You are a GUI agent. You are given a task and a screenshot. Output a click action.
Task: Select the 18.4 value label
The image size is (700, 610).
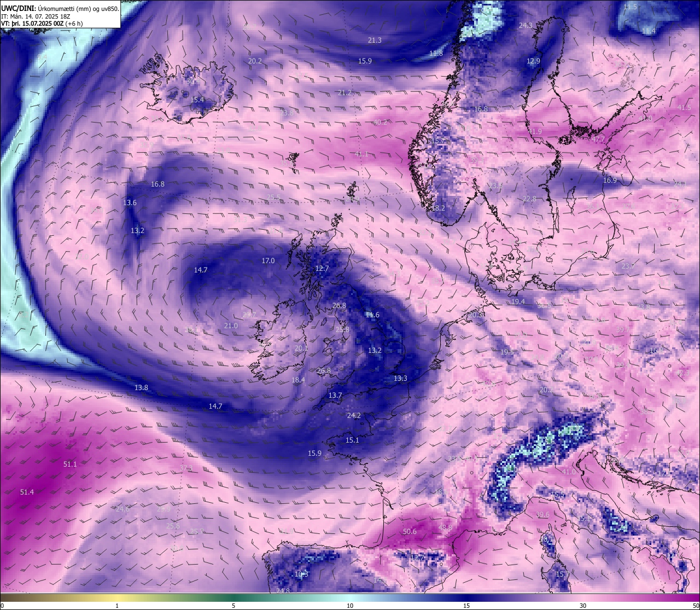(298, 380)
